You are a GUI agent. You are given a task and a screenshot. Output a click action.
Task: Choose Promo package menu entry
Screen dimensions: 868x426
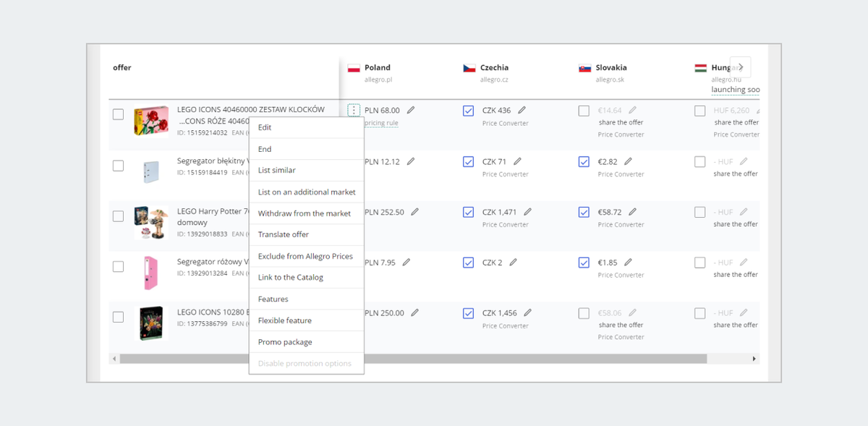tap(307, 341)
